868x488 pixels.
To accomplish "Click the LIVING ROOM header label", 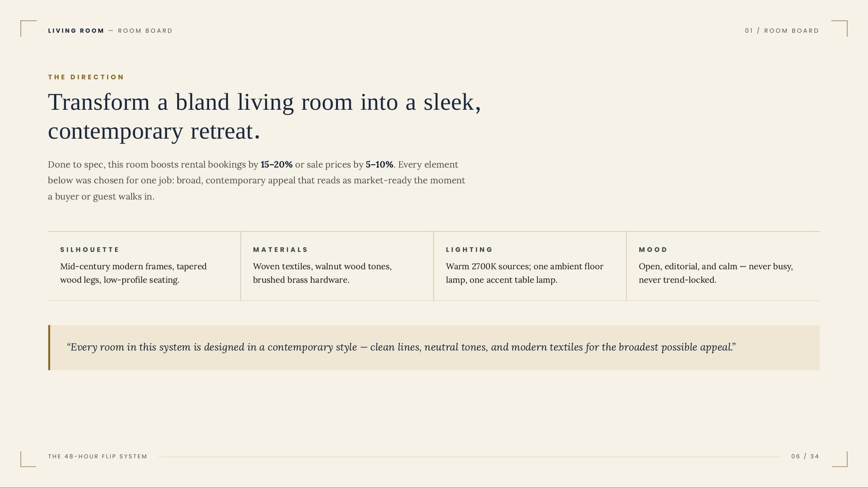I will (x=76, y=31).
